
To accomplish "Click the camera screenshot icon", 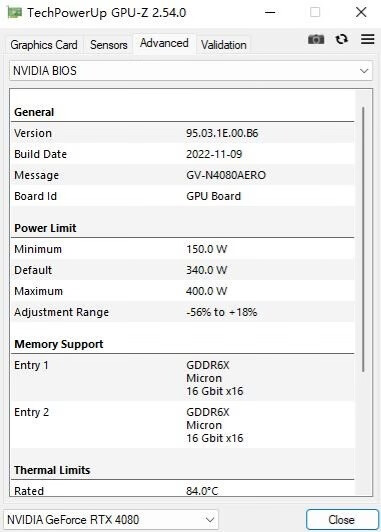I will [316, 40].
